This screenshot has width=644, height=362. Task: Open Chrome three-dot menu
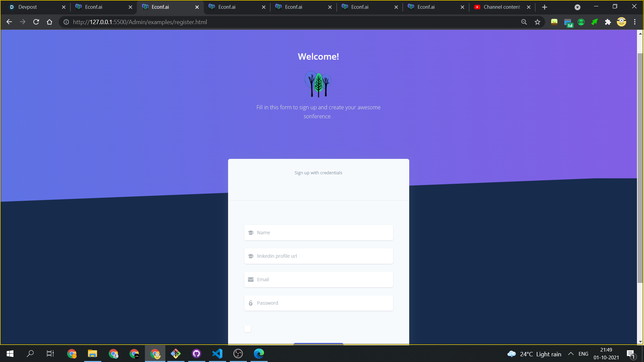coord(635,22)
